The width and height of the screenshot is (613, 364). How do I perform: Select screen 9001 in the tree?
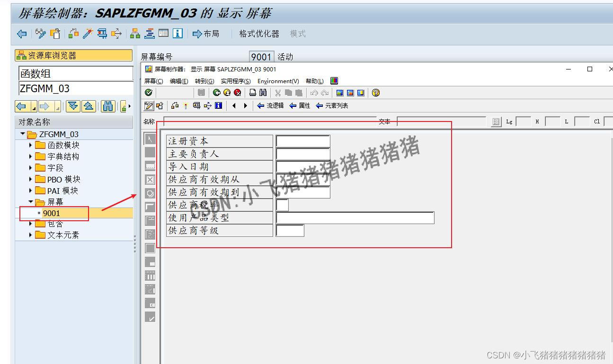[52, 213]
